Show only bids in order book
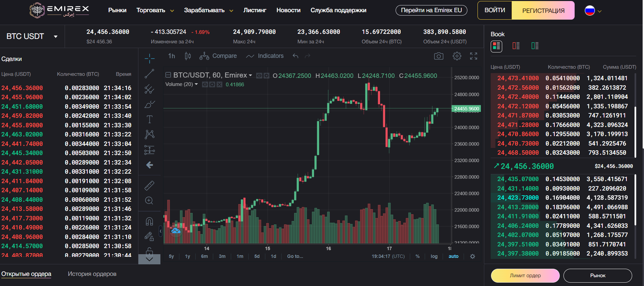Viewport: 644px width, 286px height. tap(535, 46)
